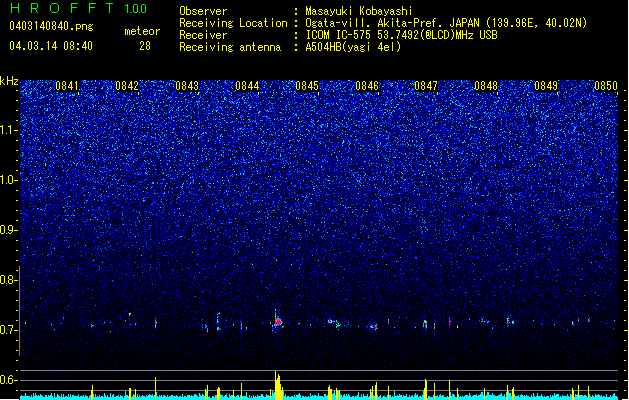
Task: Click the HROFFT 1.0.0 title text
Action: coord(78,8)
